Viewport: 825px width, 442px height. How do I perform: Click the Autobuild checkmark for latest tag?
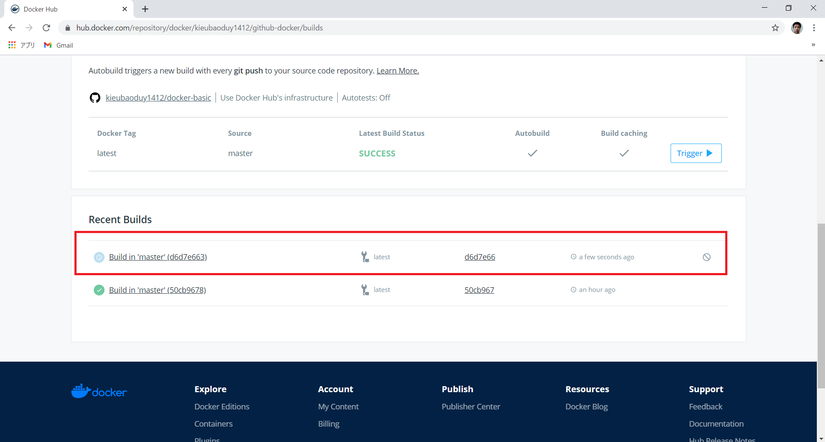[x=532, y=153]
